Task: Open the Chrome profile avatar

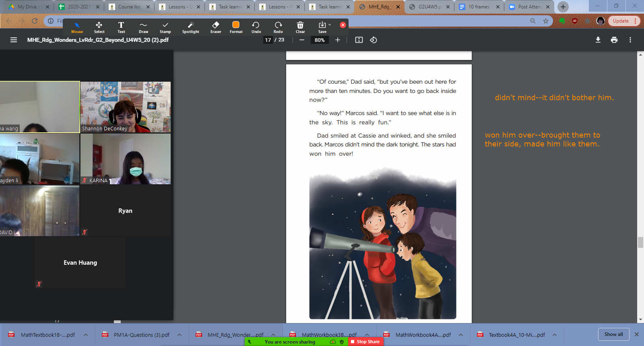Action: tap(601, 21)
